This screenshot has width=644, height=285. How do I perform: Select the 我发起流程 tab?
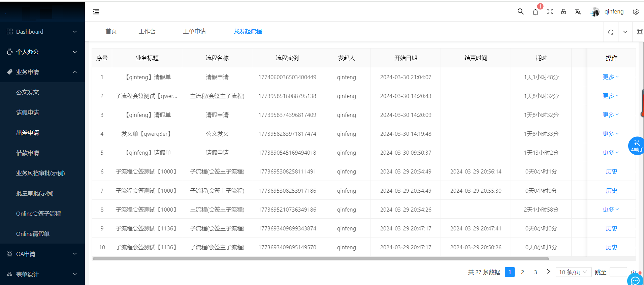(x=248, y=31)
